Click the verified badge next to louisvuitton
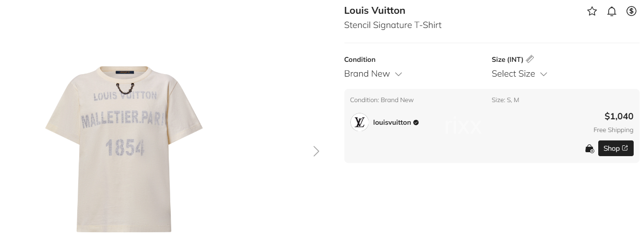 tap(416, 123)
